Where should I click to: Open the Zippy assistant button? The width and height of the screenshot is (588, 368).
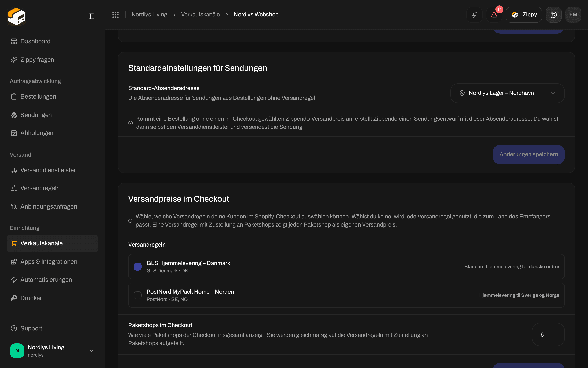pyautogui.click(x=524, y=15)
